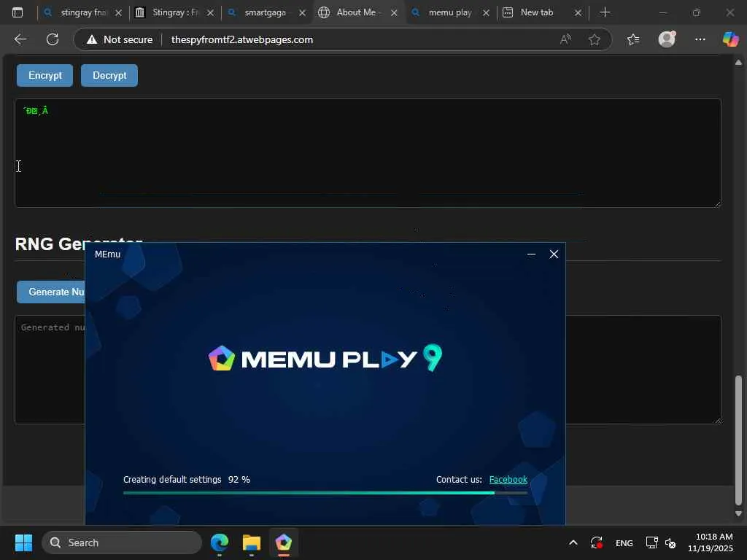Screen dimensions: 747x560
Task: Click the Generate Number button
Action: [x=51, y=292]
